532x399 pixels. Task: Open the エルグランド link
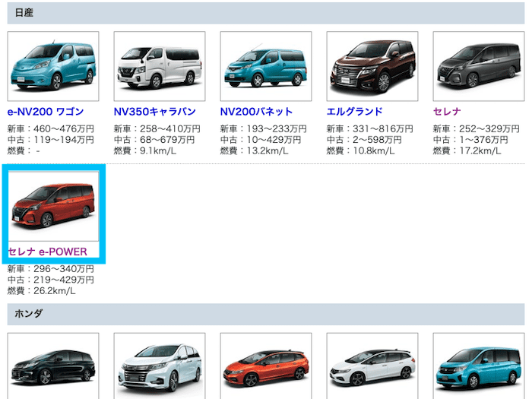(355, 112)
